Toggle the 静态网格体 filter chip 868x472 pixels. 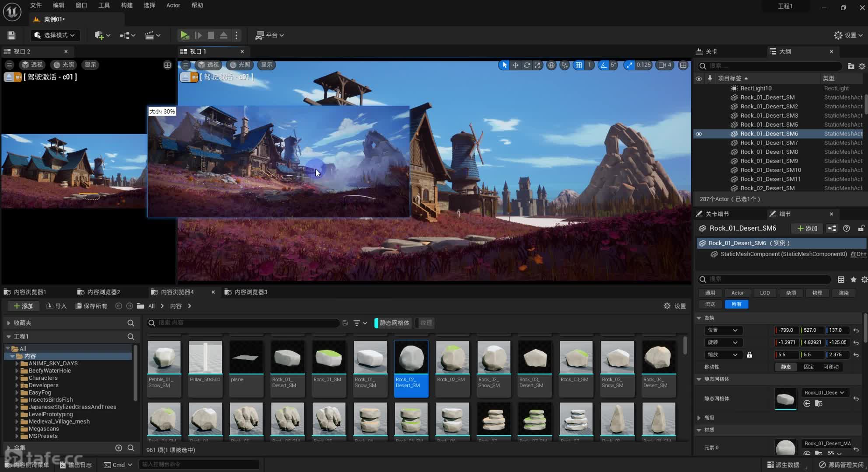pyautogui.click(x=392, y=323)
